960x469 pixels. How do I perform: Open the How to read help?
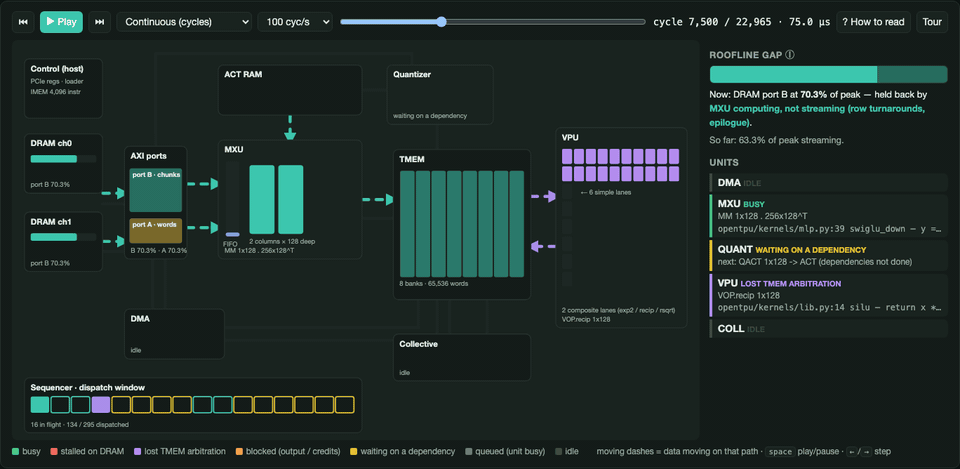874,22
